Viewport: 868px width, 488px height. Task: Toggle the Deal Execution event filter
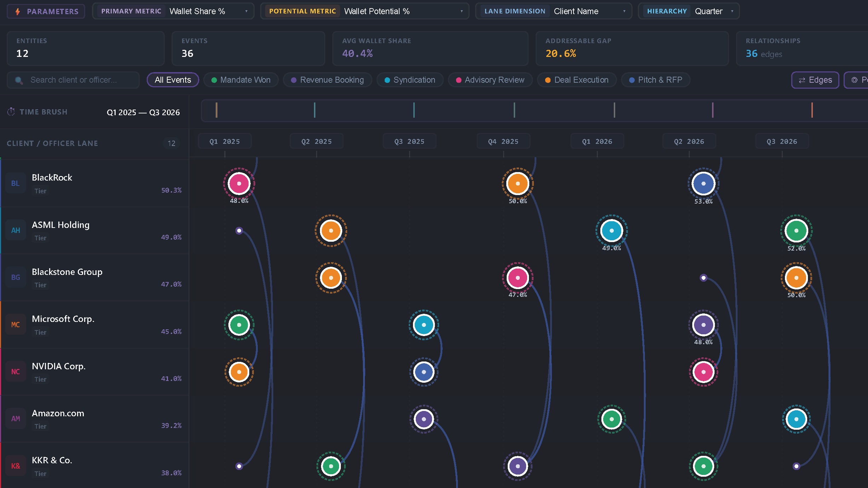[x=577, y=80]
